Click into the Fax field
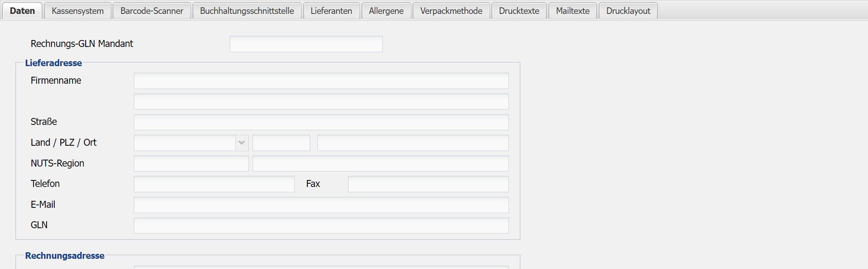Viewport: 868px width, 269px height. coord(428,184)
